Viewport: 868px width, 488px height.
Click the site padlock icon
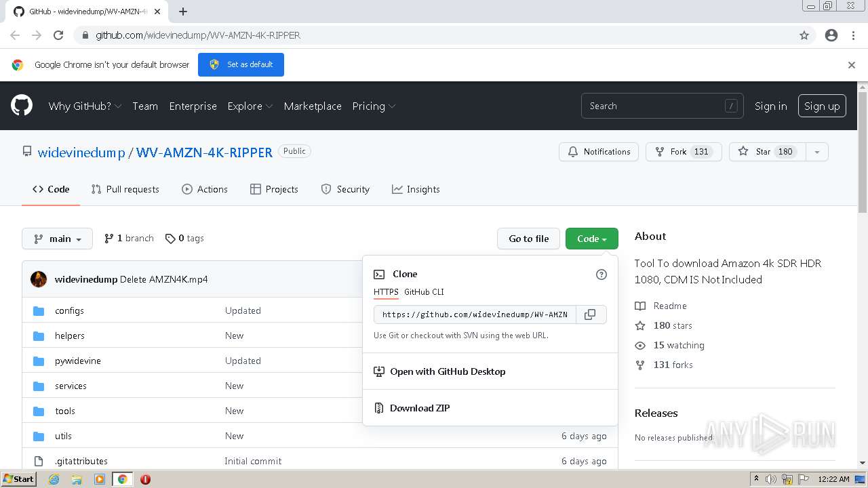click(x=85, y=35)
